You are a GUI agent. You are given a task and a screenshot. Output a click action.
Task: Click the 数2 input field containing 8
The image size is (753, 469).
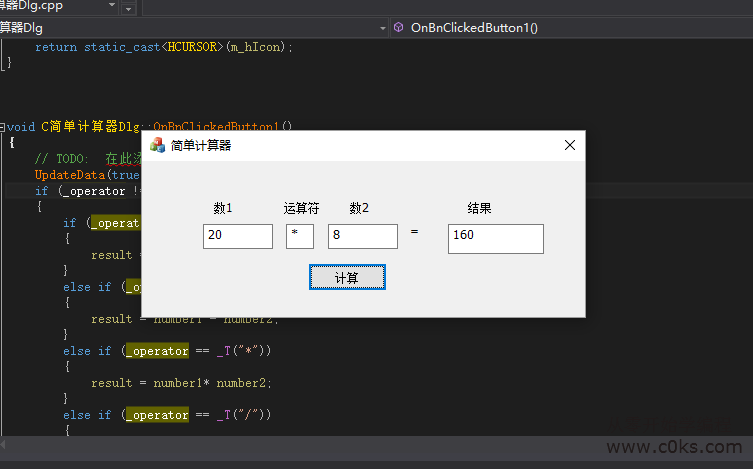tap(362, 236)
